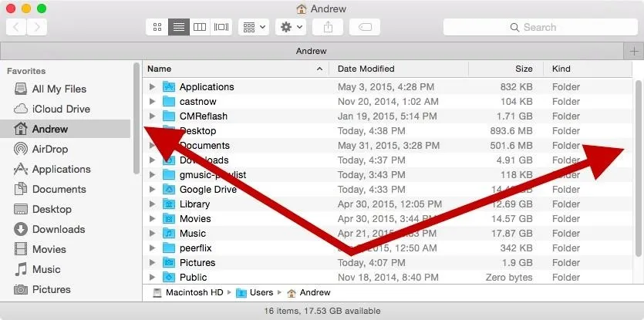The height and width of the screenshot is (320, 644).
Task: Click the 17.87 GB size cell
Action: click(x=512, y=234)
